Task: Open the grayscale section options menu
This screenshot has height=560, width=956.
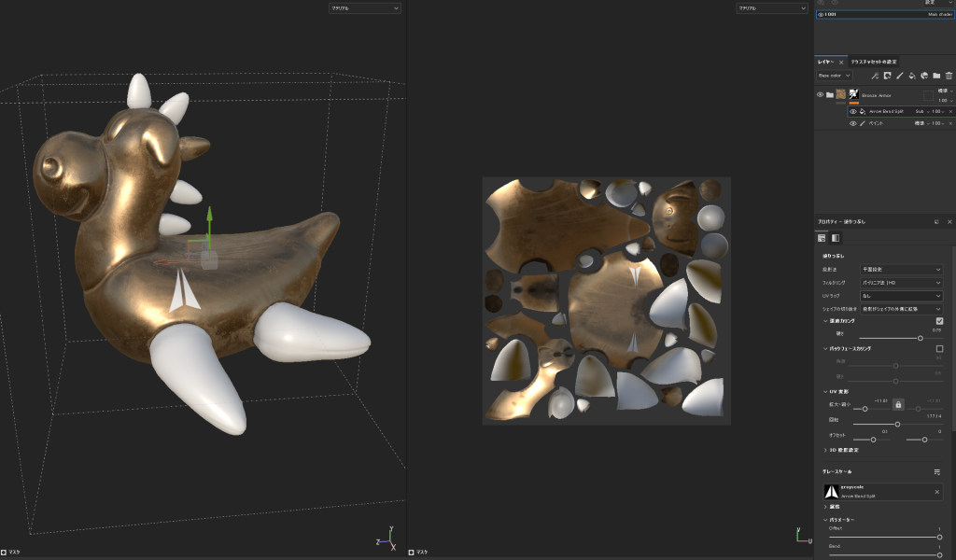Action: (x=937, y=471)
